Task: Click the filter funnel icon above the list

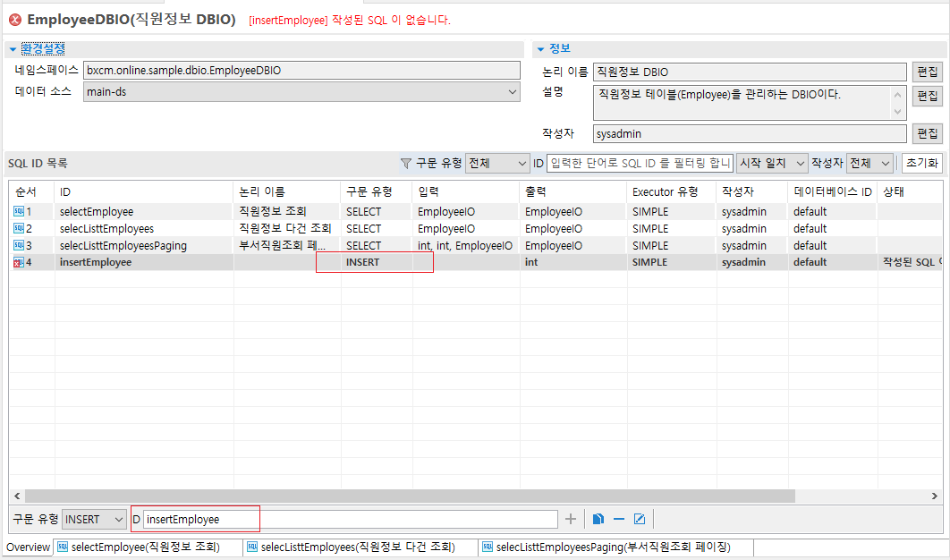Action: [x=406, y=163]
